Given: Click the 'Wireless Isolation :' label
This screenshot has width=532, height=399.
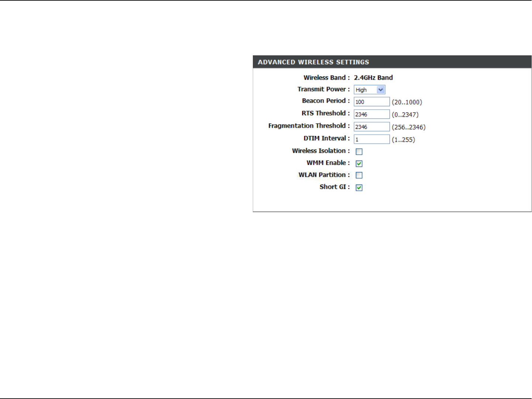Looking at the screenshot, I should (x=321, y=151).
